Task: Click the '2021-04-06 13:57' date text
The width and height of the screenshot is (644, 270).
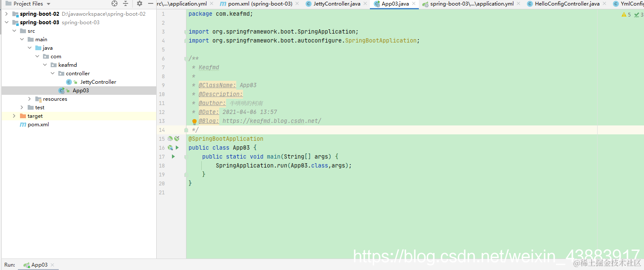Action: click(250, 112)
